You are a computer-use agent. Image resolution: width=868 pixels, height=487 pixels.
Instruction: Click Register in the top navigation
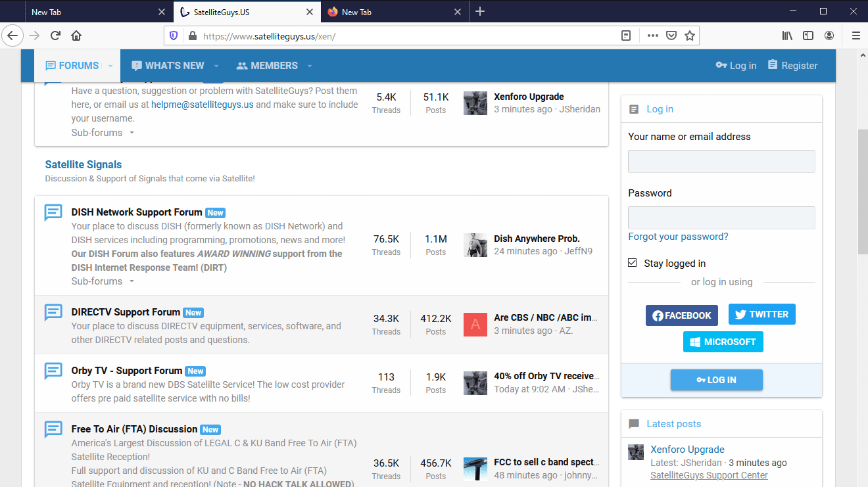pyautogui.click(x=792, y=66)
